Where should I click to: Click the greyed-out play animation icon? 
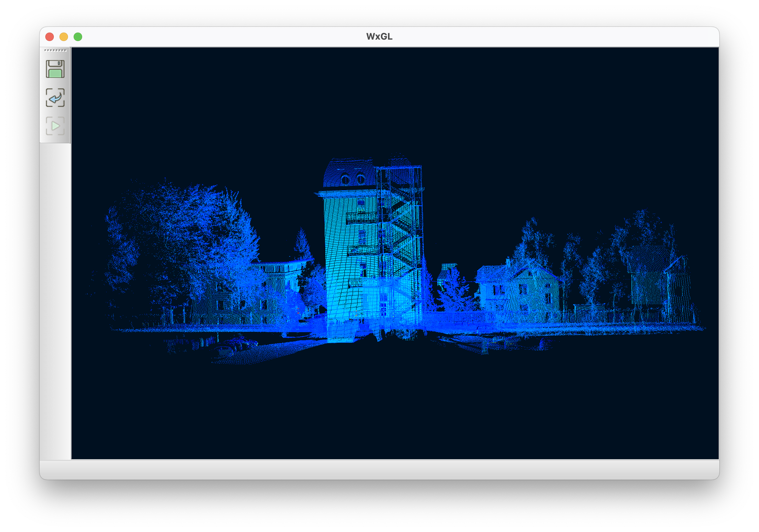click(55, 126)
